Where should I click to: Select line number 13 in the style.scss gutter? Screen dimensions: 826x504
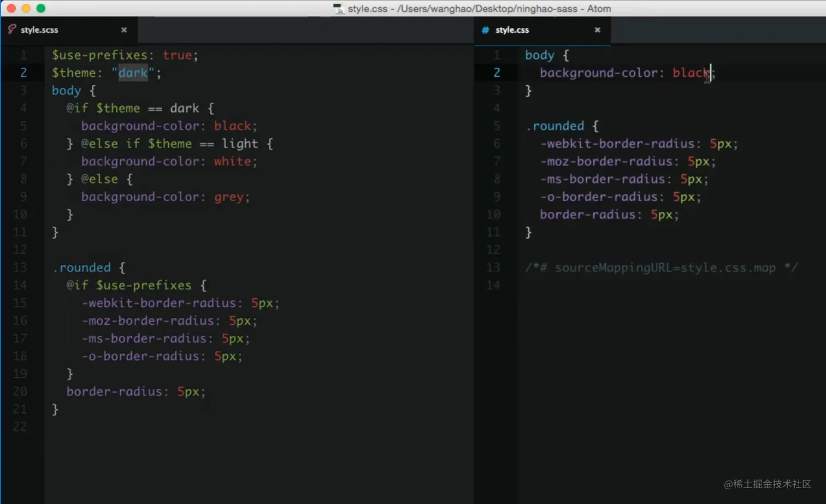tap(20, 268)
